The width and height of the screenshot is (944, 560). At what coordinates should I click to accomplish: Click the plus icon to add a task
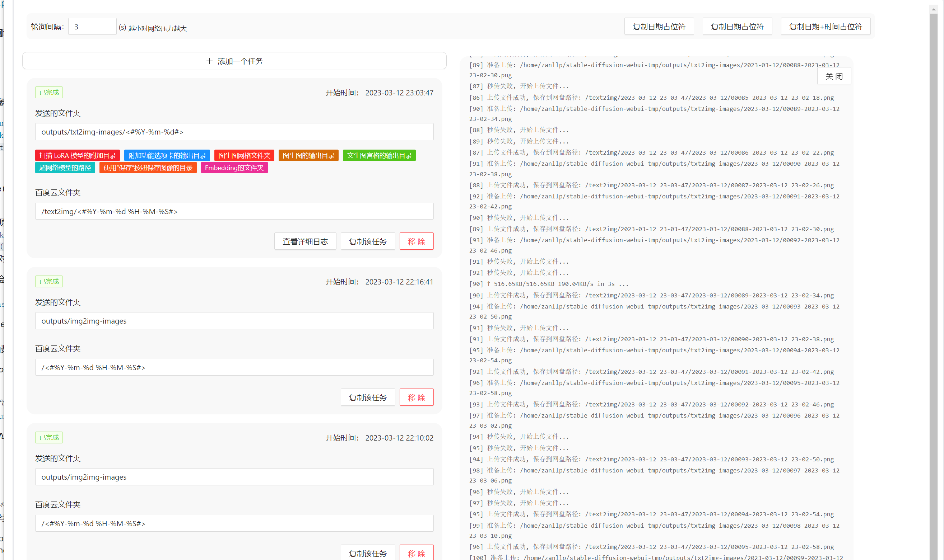click(210, 61)
